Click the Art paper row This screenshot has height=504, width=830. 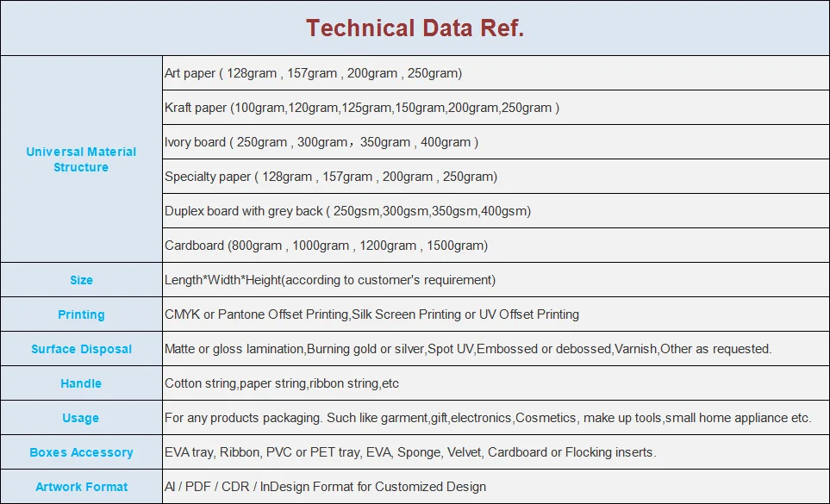click(496, 73)
